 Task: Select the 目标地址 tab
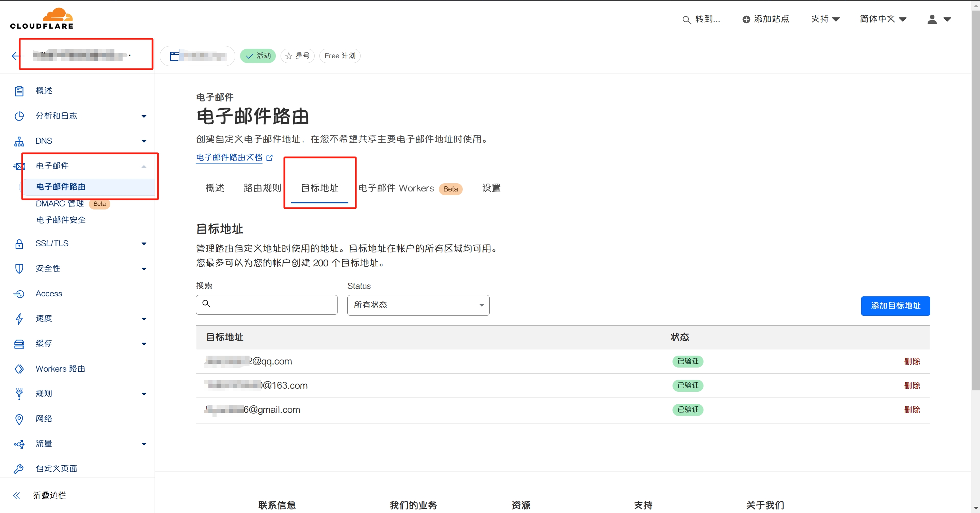point(319,188)
